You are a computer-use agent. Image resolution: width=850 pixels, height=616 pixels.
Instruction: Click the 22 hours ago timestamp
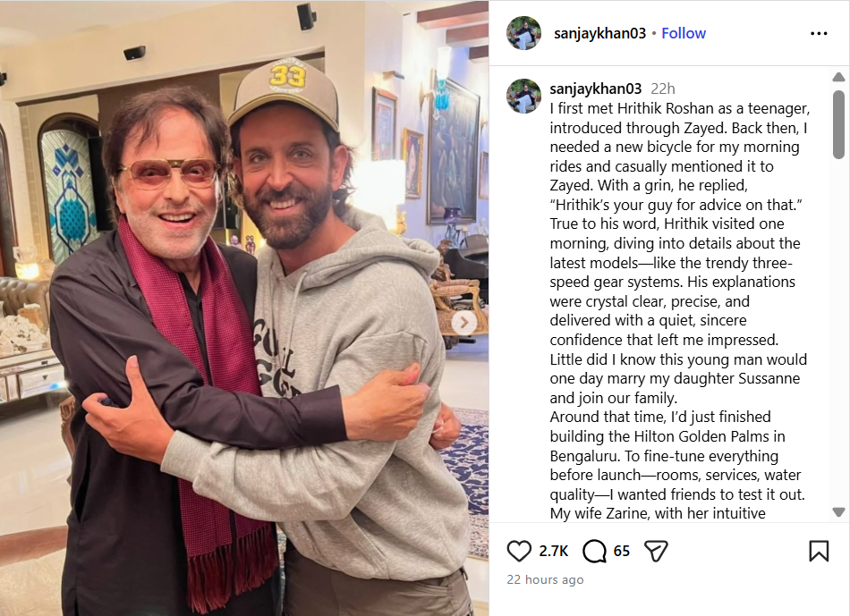click(x=546, y=579)
